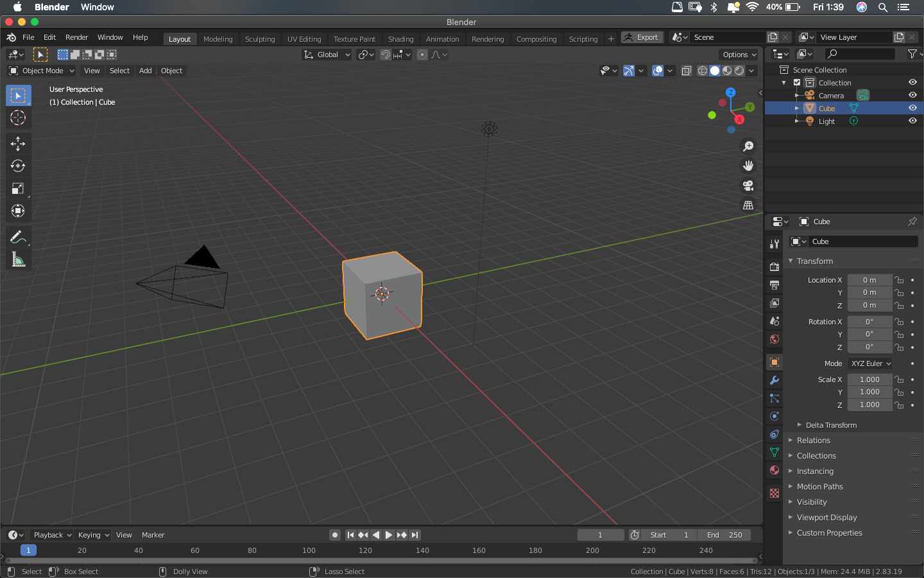Open the Render menu
The image size is (924, 578).
click(x=76, y=37)
